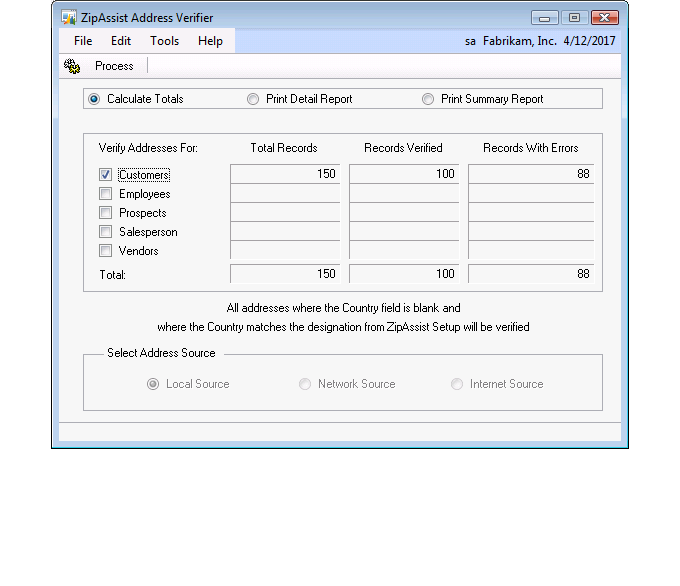Open the File menu

83,41
